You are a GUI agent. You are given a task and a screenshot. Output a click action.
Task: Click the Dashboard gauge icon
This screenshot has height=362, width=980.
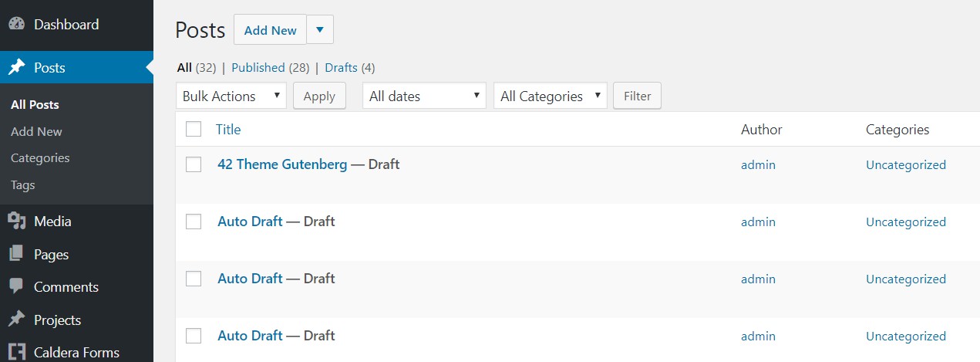click(x=16, y=25)
